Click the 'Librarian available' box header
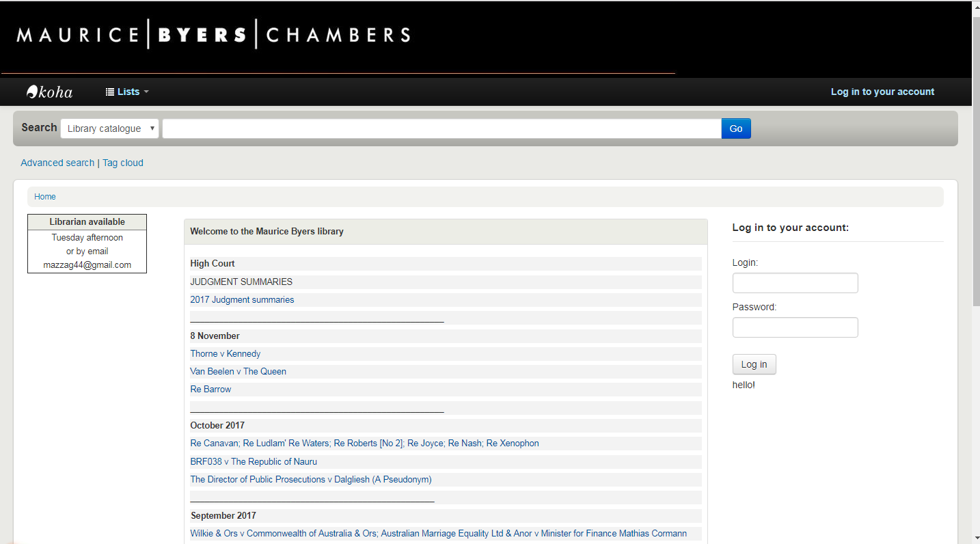Image resolution: width=980 pixels, height=544 pixels. point(87,222)
